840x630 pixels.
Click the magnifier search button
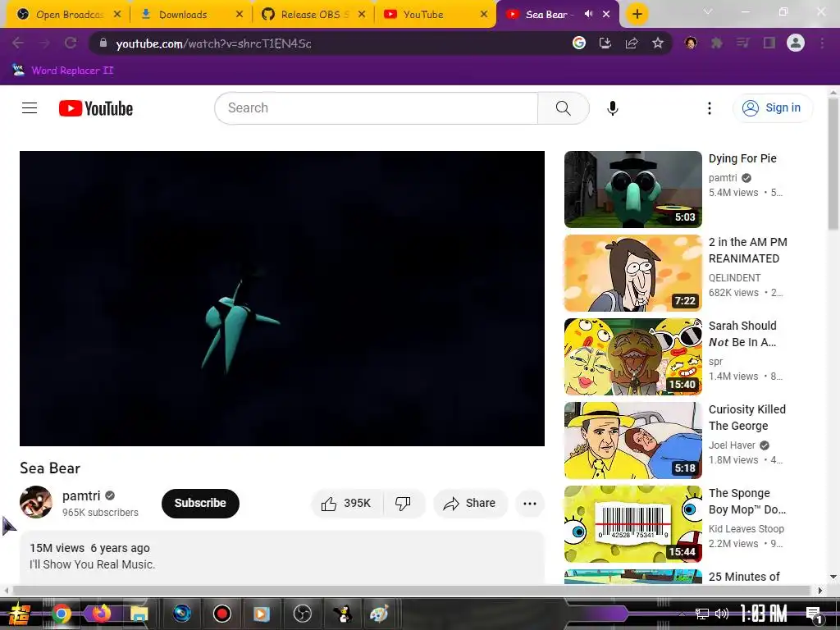coord(563,108)
